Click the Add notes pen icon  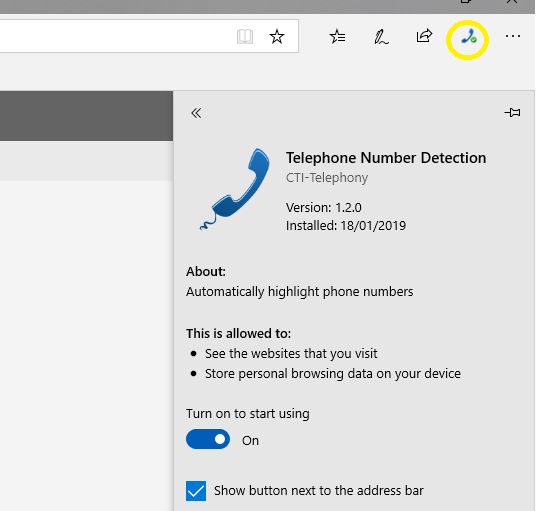click(x=381, y=37)
